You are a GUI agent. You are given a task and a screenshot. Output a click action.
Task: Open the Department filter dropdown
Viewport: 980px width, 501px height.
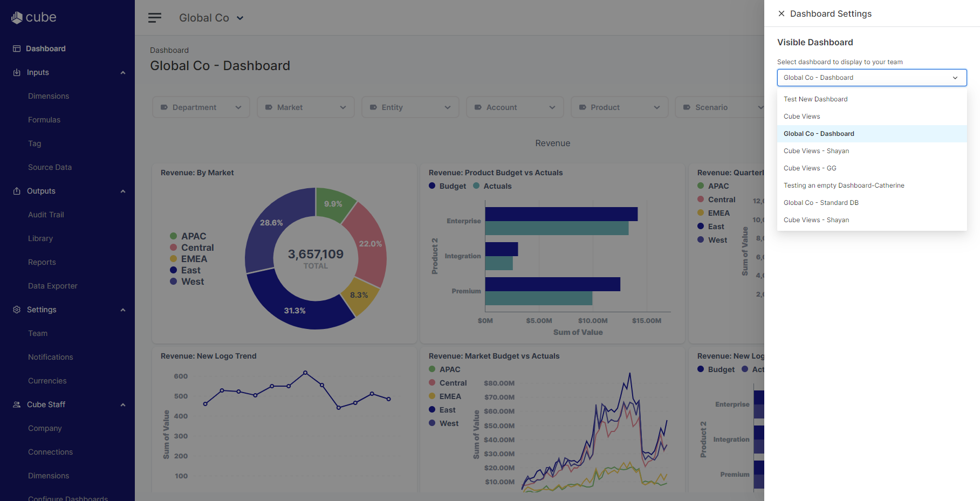(x=201, y=107)
